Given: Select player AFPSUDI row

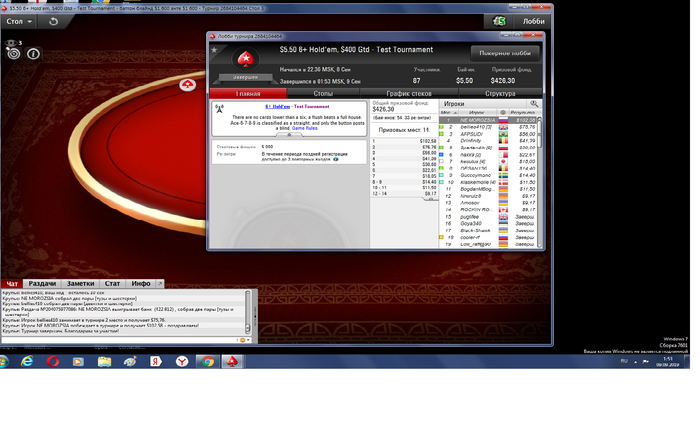Looking at the screenshot, I should (x=488, y=134).
